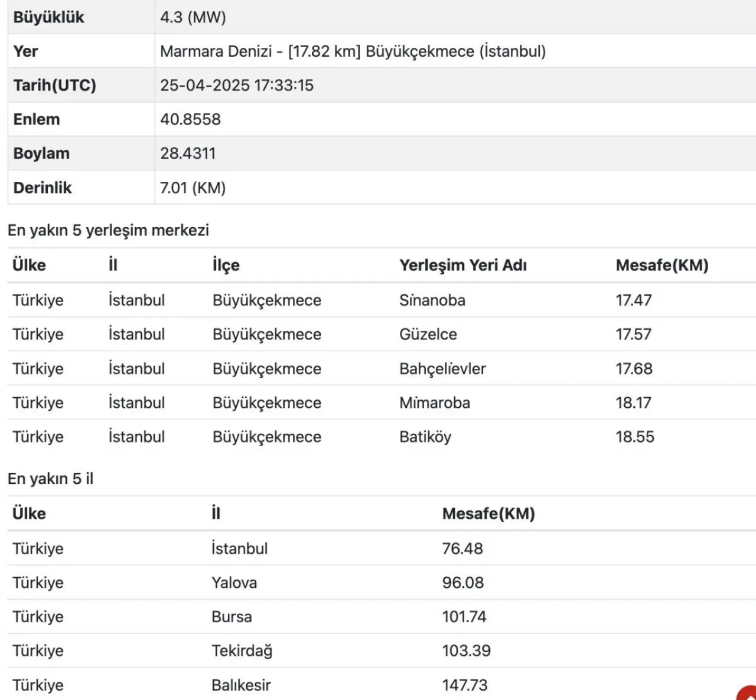Click the Bahçelievler settlement name
The height and width of the screenshot is (700, 756).
442,368
